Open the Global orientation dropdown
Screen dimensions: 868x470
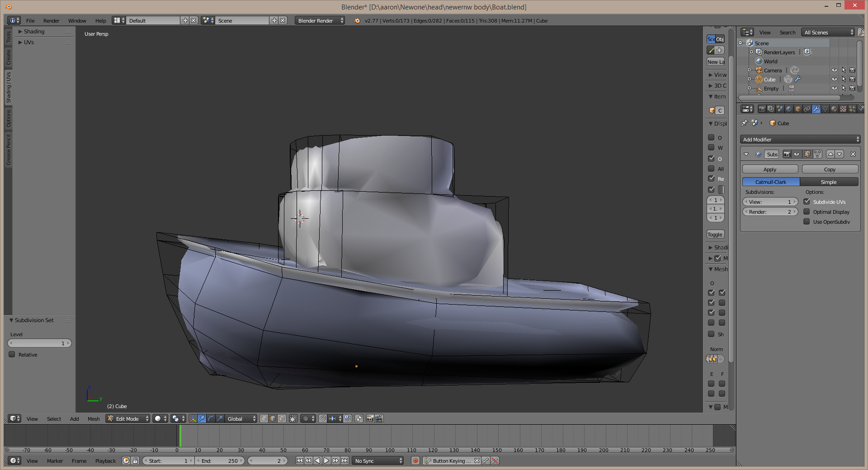coord(241,418)
